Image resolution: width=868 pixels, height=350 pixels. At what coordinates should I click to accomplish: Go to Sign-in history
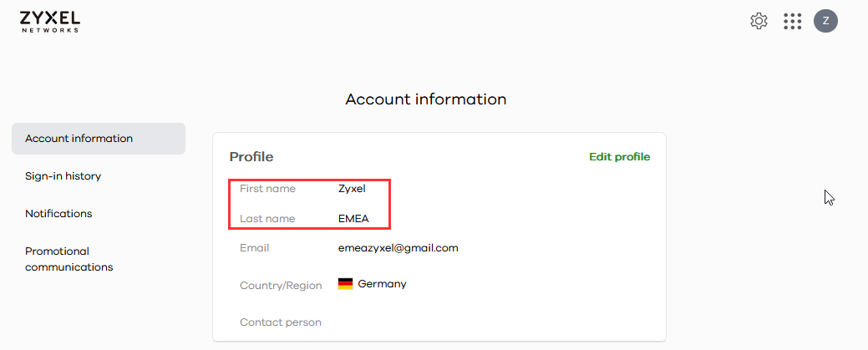(63, 176)
